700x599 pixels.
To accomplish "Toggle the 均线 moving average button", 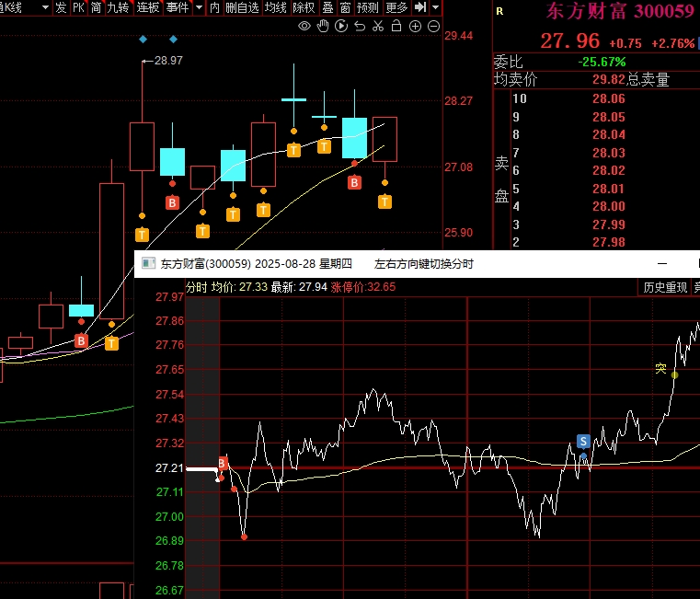I will click(275, 7).
